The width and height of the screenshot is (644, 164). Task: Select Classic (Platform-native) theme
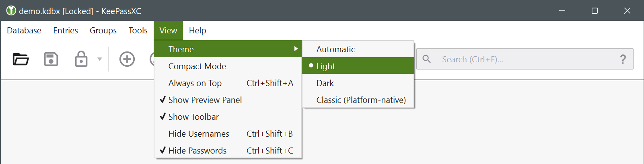point(361,100)
